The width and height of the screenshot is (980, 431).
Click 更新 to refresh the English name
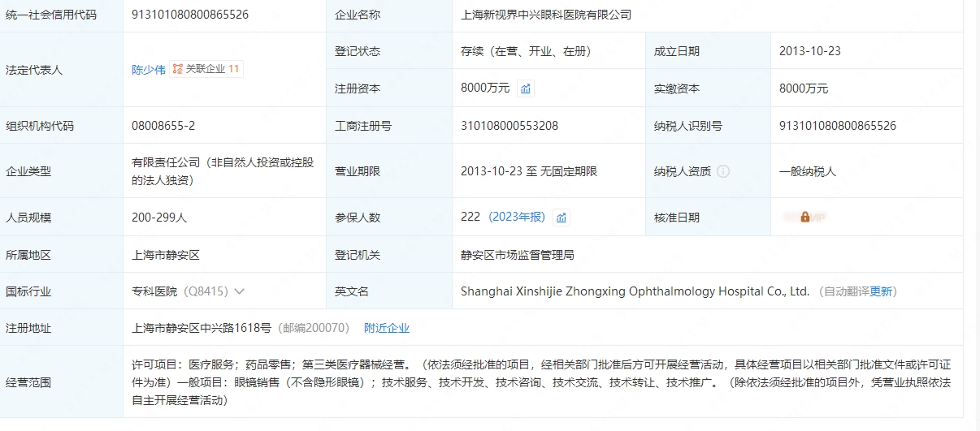tap(881, 291)
